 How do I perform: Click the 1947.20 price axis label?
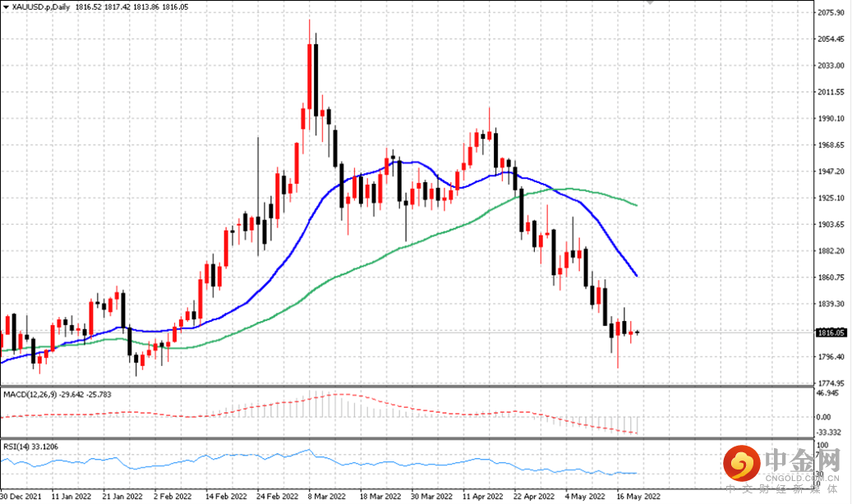pyautogui.click(x=831, y=171)
